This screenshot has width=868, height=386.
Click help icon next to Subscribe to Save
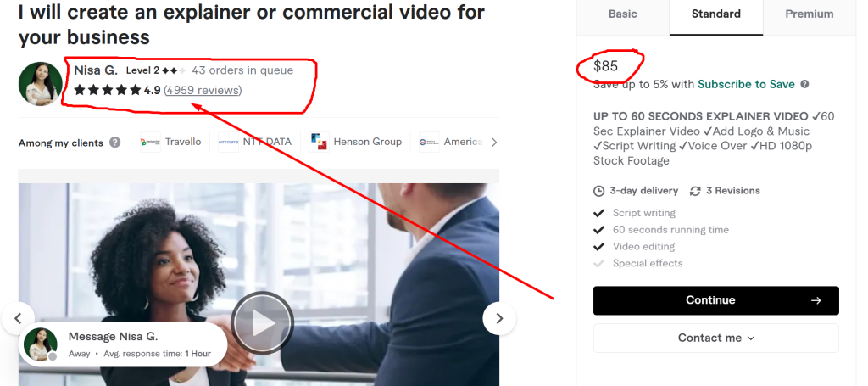(x=804, y=84)
